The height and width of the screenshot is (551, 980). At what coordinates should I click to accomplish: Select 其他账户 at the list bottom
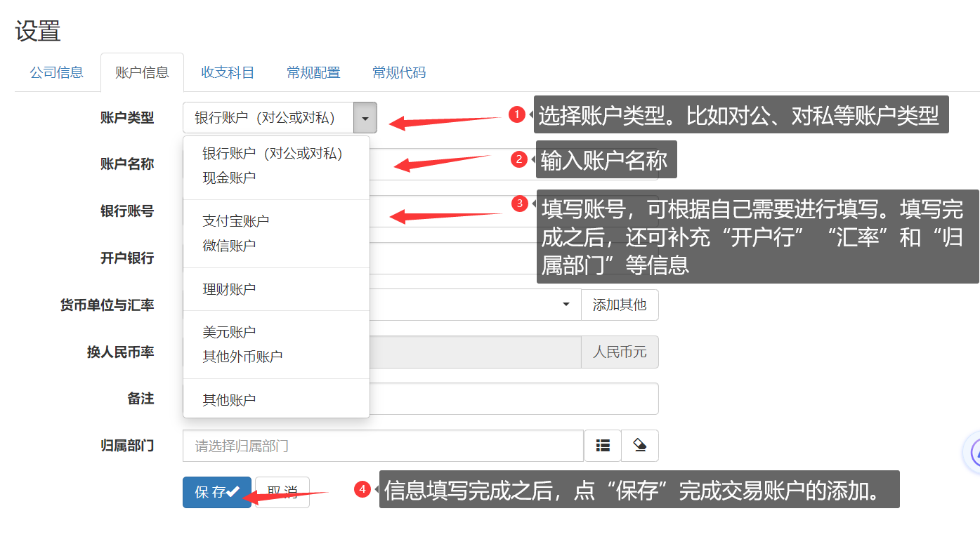(x=229, y=400)
